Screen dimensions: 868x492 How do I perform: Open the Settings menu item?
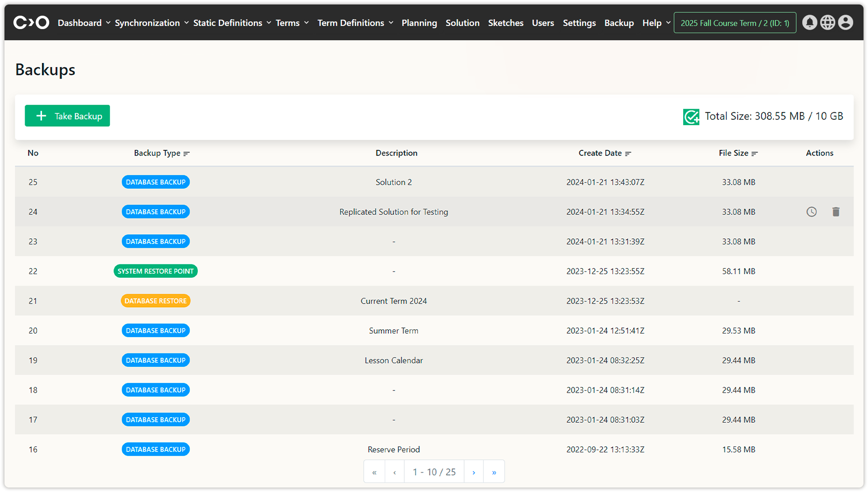[x=579, y=23]
